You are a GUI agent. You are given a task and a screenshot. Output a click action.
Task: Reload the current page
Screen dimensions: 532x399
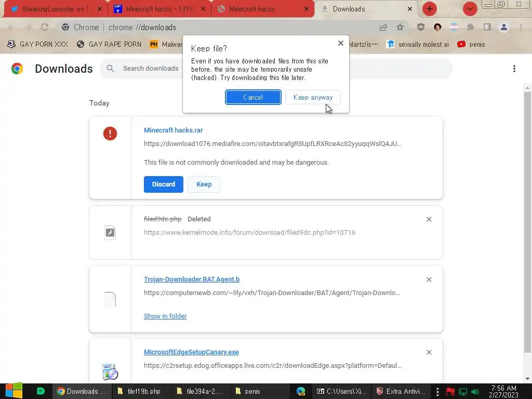pyautogui.click(x=45, y=27)
